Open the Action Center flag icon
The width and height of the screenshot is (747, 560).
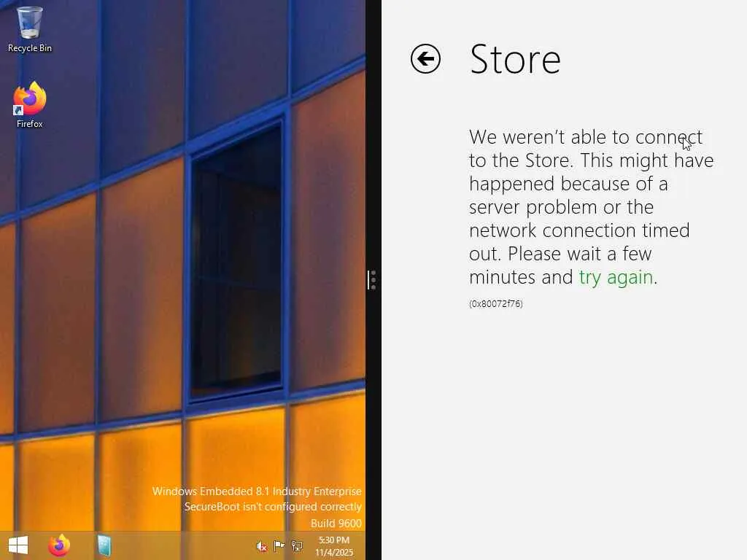point(279,545)
